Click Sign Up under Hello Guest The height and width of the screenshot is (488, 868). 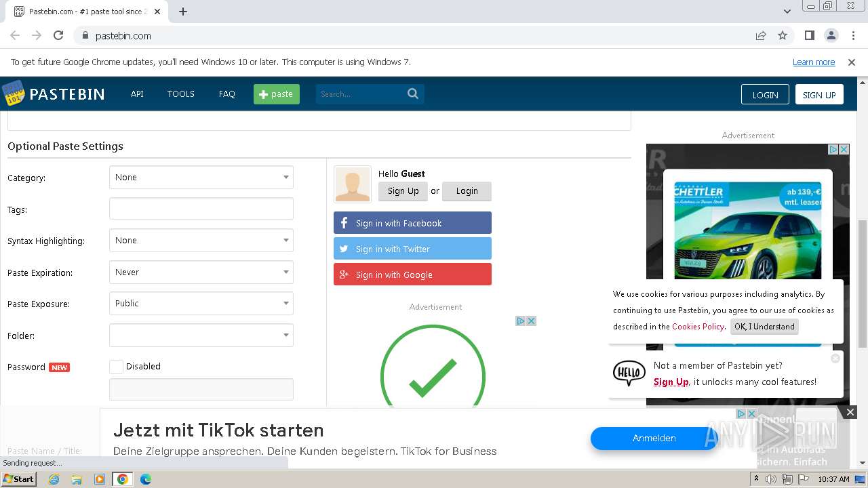click(x=403, y=191)
